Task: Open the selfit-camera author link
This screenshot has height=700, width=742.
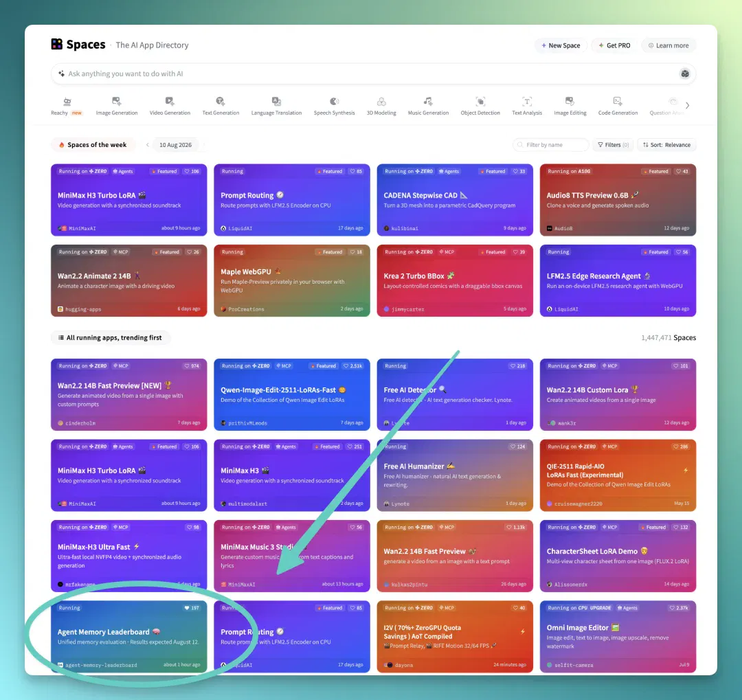Action: [570, 665]
